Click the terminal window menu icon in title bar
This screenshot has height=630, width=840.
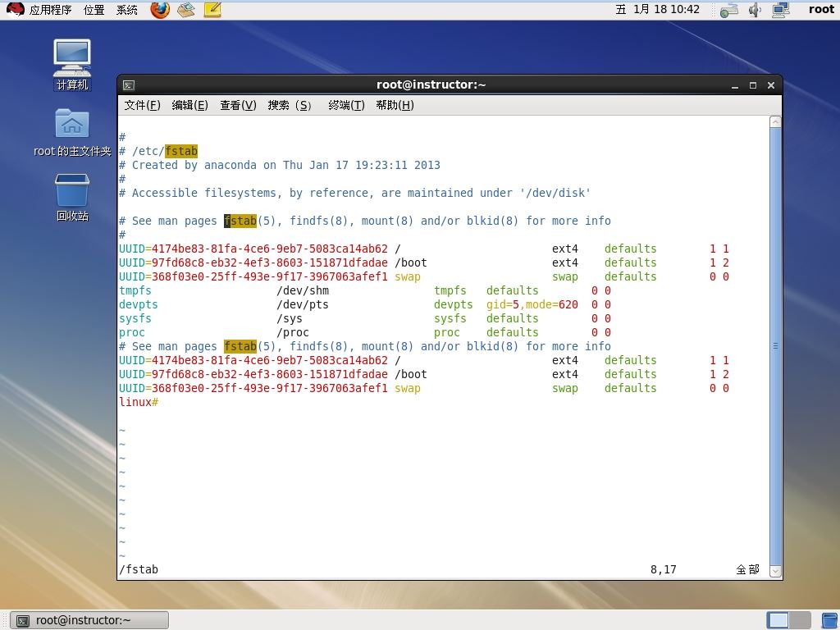pyautogui.click(x=129, y=85)
